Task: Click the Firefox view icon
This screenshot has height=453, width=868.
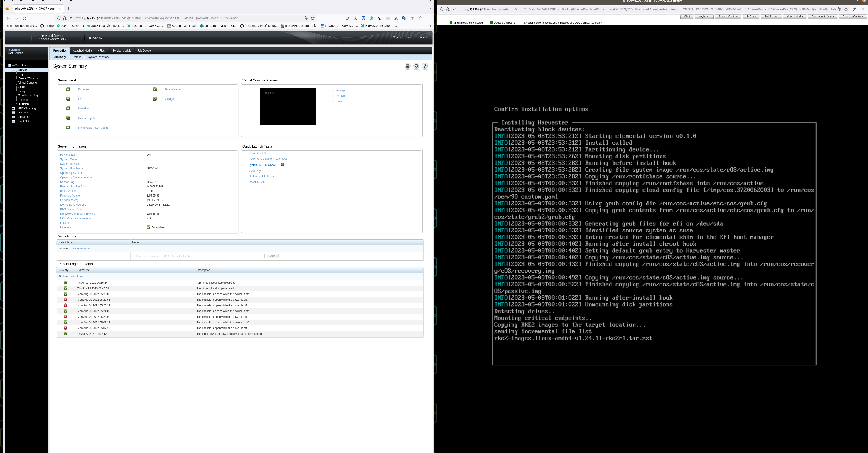Action: click(x=7, y=9)
